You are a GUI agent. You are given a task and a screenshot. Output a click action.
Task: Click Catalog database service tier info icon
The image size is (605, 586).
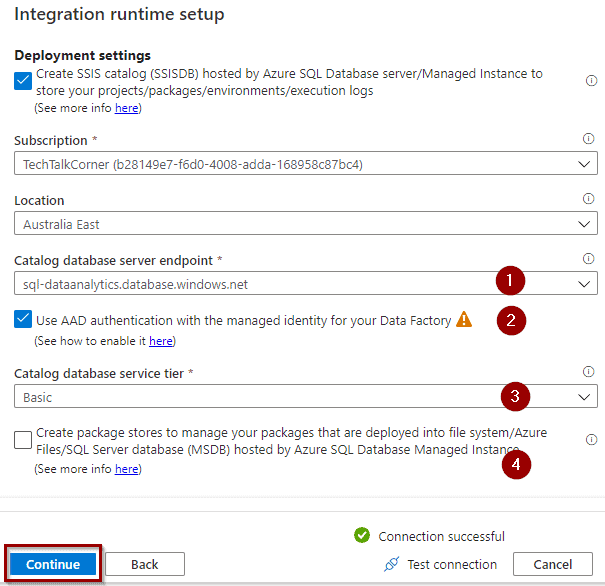point(588,372)
